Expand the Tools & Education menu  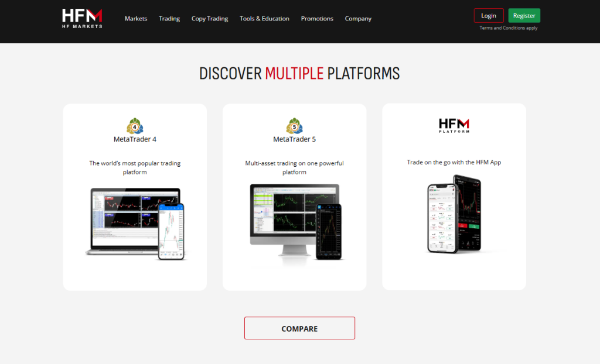point(264,19)
